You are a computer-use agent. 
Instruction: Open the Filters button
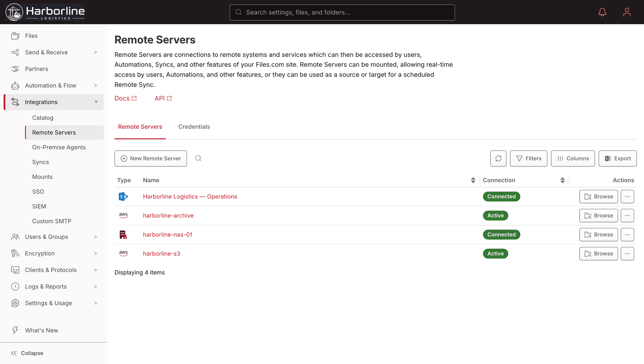pyautogui.click(x=528, y=158)
